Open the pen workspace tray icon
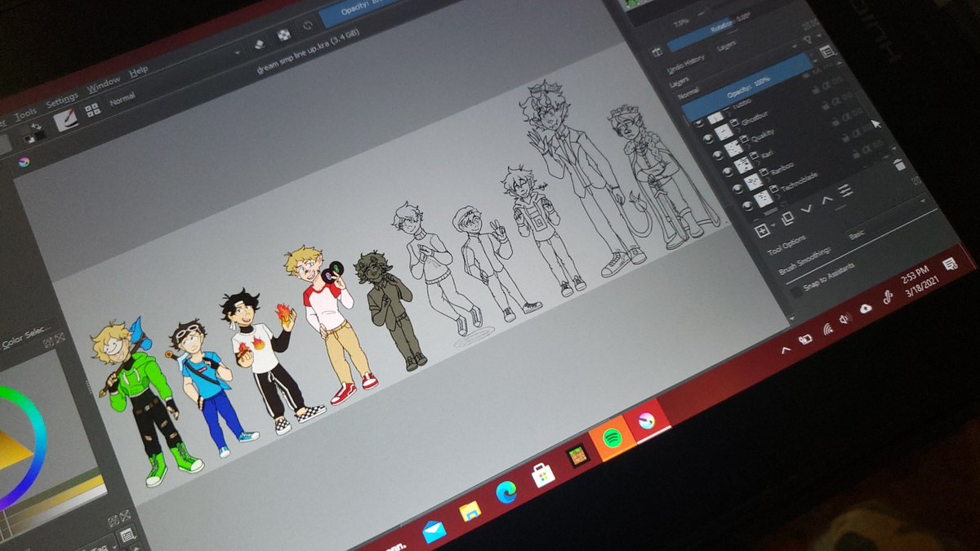 tap(887, 297)
